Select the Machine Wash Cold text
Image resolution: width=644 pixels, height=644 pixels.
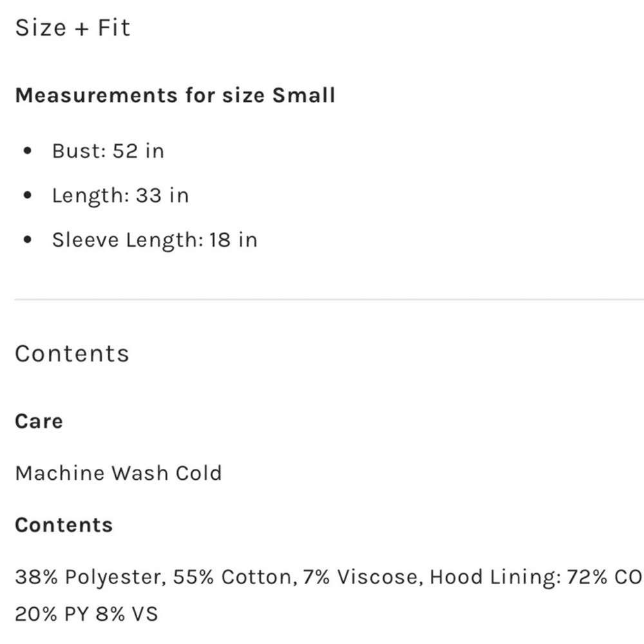tap(118, 473)
